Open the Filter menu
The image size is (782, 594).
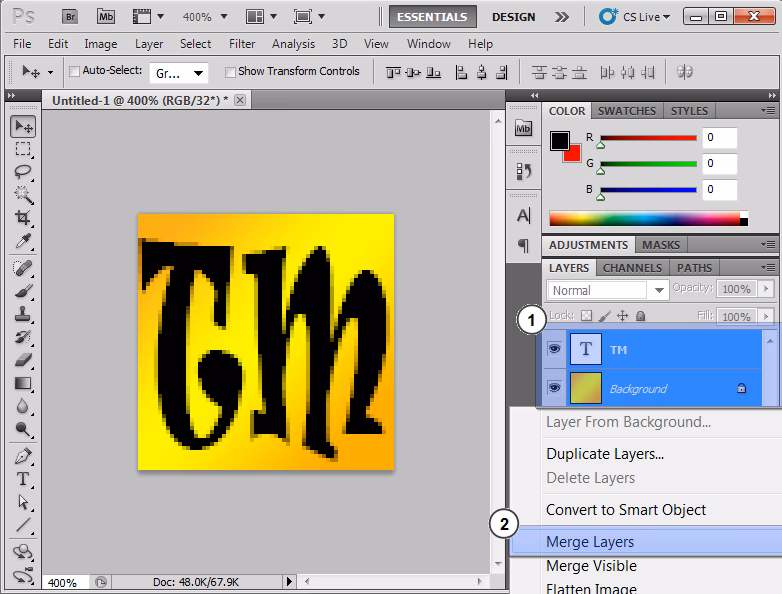(242, 44)
